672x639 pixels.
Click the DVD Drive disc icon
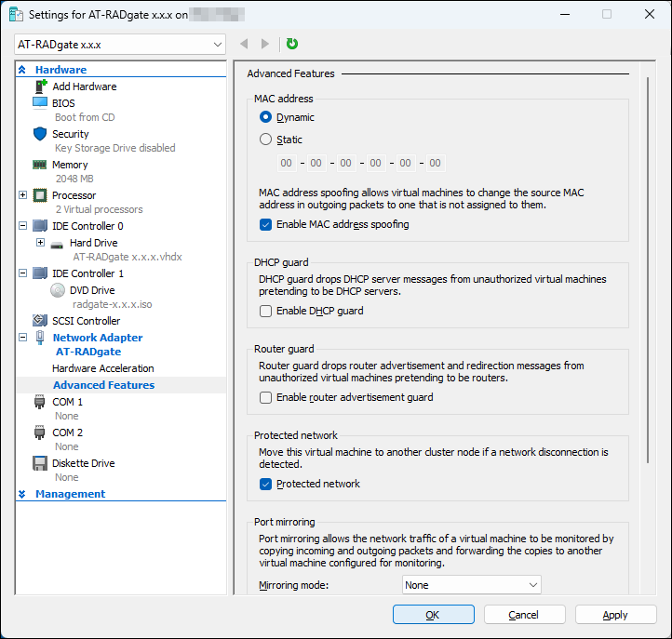pyautogui.click(x=58, y=290)
